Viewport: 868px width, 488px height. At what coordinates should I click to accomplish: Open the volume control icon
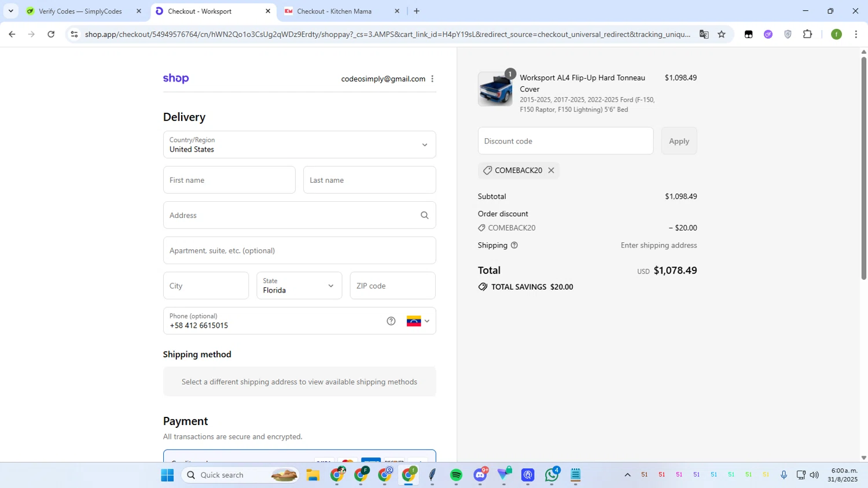tap(814, 475)
